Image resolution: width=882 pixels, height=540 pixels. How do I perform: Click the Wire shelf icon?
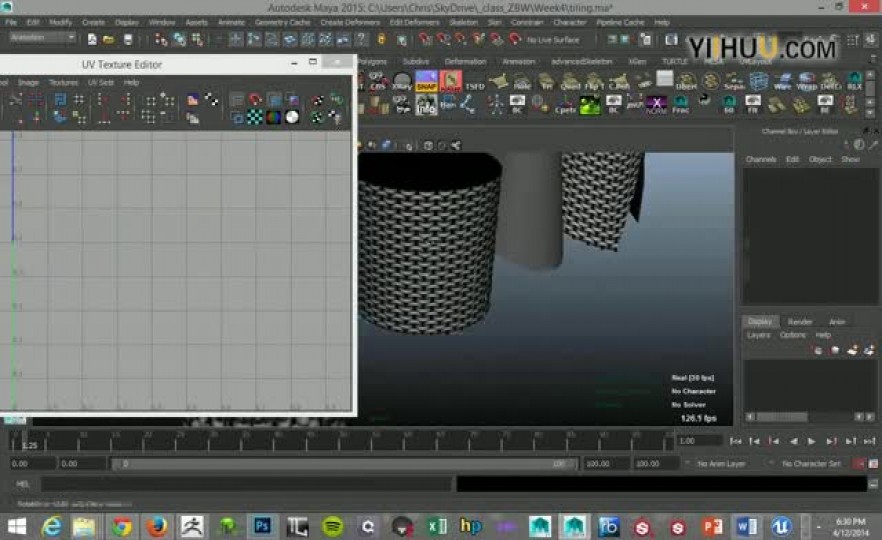[x=782, y=82]
